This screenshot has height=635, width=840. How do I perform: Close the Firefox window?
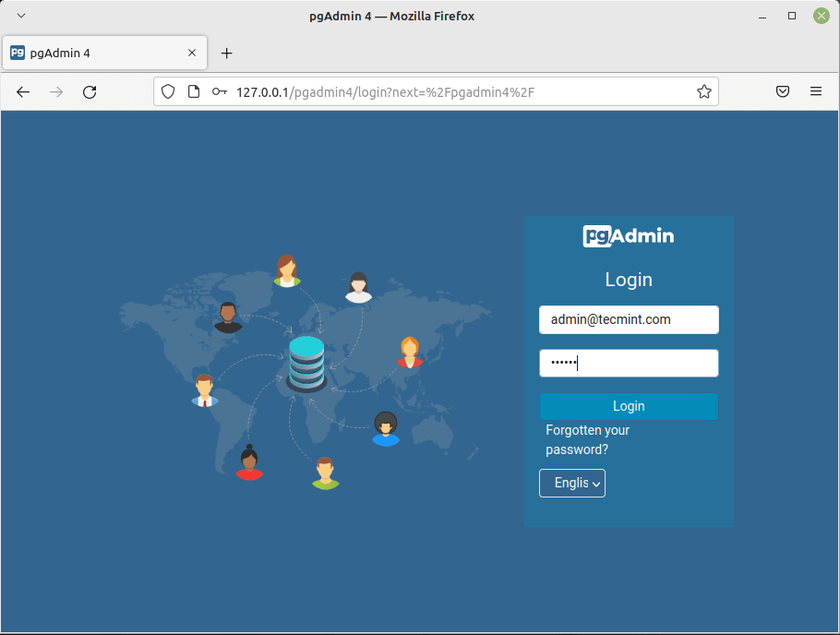point(822,16)
